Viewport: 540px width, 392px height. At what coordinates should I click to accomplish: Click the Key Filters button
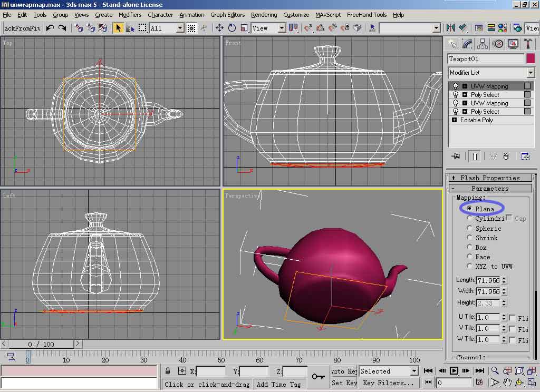pyautogui.click(x=388, y=383)
